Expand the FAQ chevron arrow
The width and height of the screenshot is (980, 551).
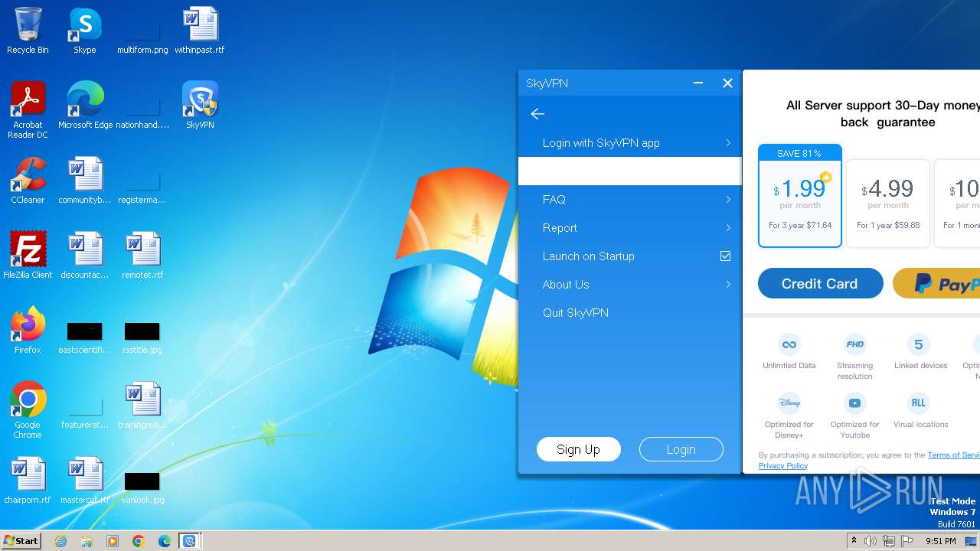click(x=728, y=200)
